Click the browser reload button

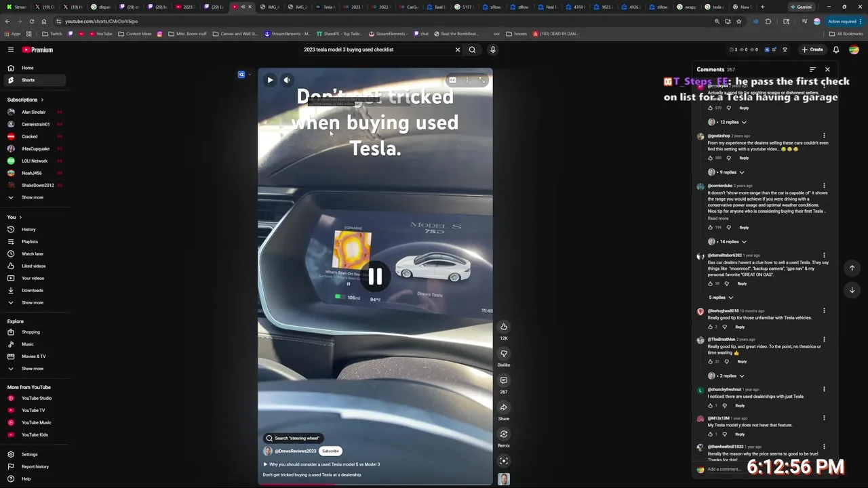(32, 21)
